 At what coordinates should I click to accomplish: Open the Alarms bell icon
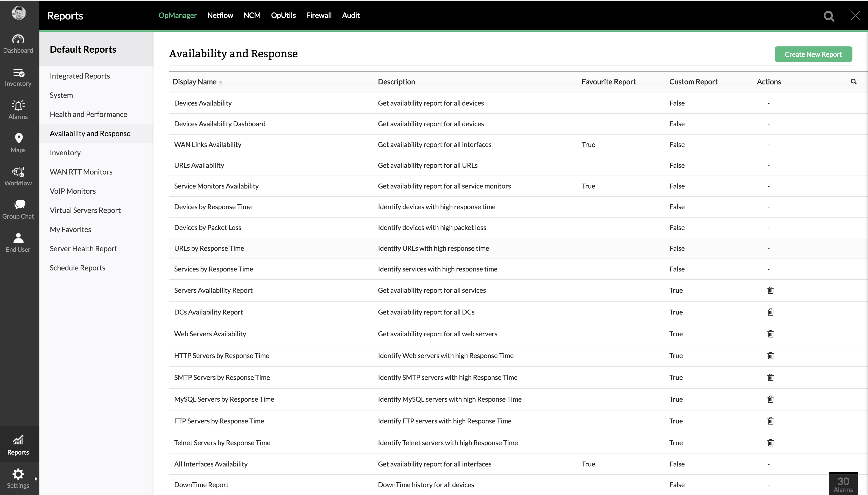[x=18, y=109]
